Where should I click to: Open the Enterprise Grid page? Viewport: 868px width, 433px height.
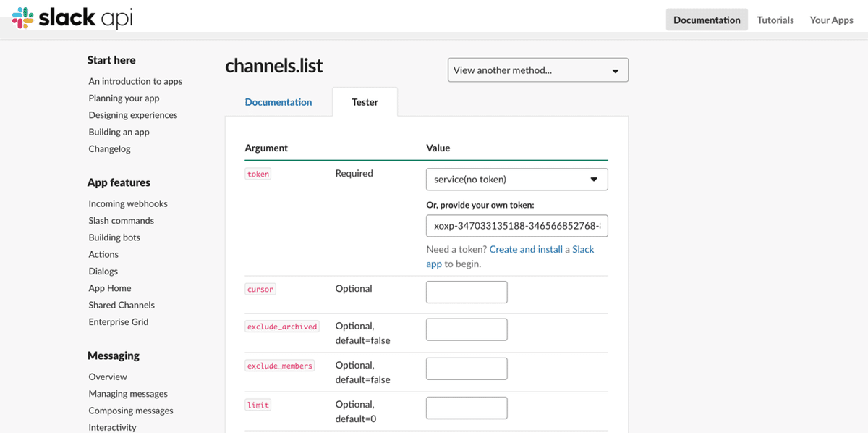(119, 321)
